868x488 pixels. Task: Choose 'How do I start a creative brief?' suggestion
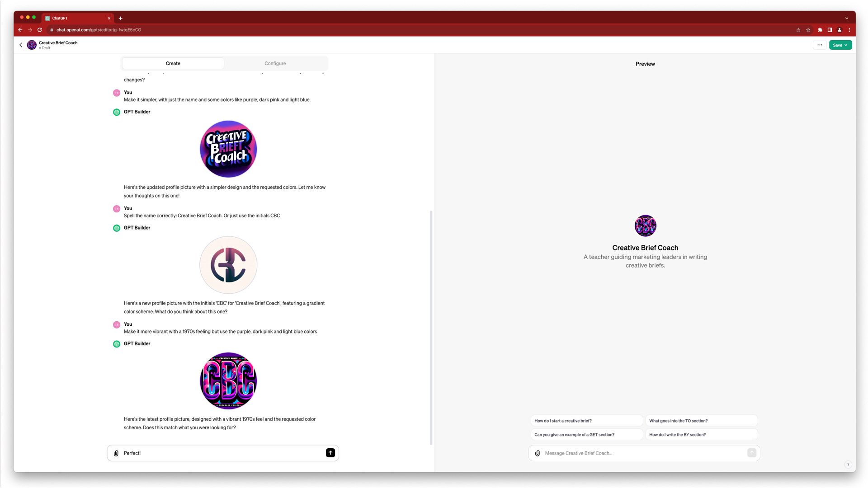pos(586,421)
